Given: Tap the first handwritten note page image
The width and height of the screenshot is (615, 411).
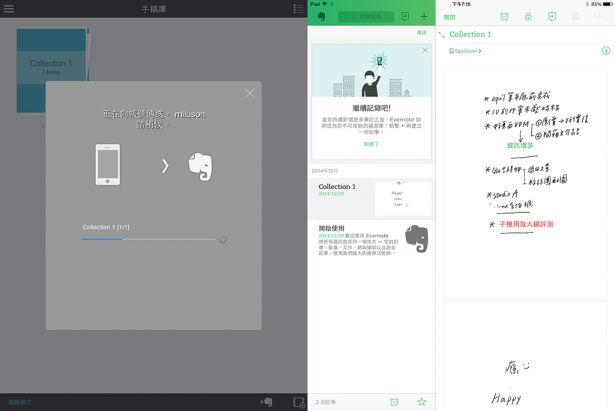Looking at the screenshot, I should (525, 185).
